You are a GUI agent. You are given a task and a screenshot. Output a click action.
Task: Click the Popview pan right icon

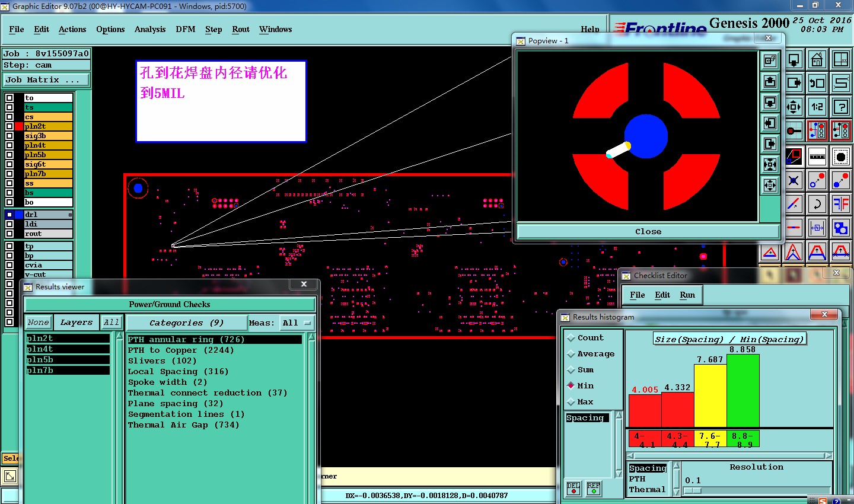[770, 143]
